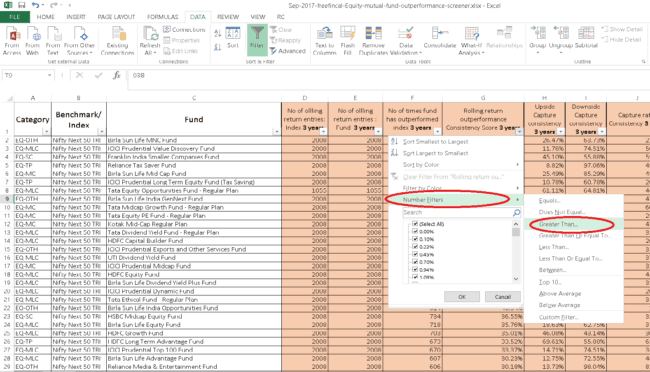650x372 pixels.
Task: Click OK in the filter menu
Action: coord(462,297)
